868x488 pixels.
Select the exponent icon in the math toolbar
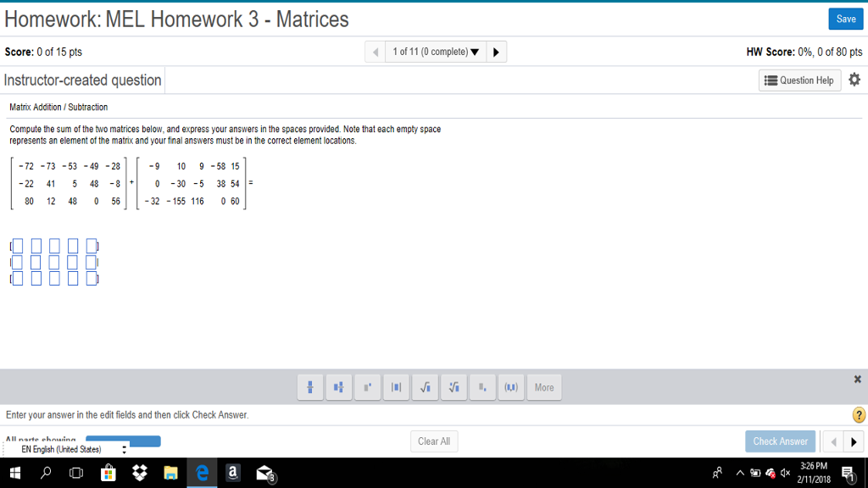[367, 387]
